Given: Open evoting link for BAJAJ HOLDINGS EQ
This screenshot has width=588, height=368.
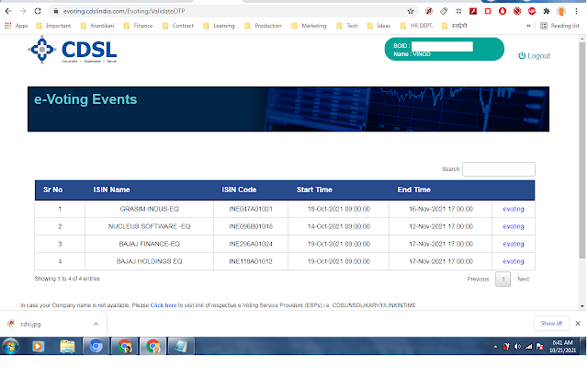Looking at the screenshot, I should coord(514,261).
